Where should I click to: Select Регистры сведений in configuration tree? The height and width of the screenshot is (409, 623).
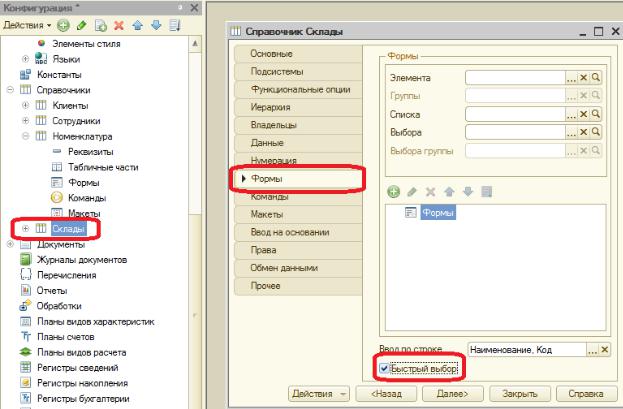(x=77, y=368)
